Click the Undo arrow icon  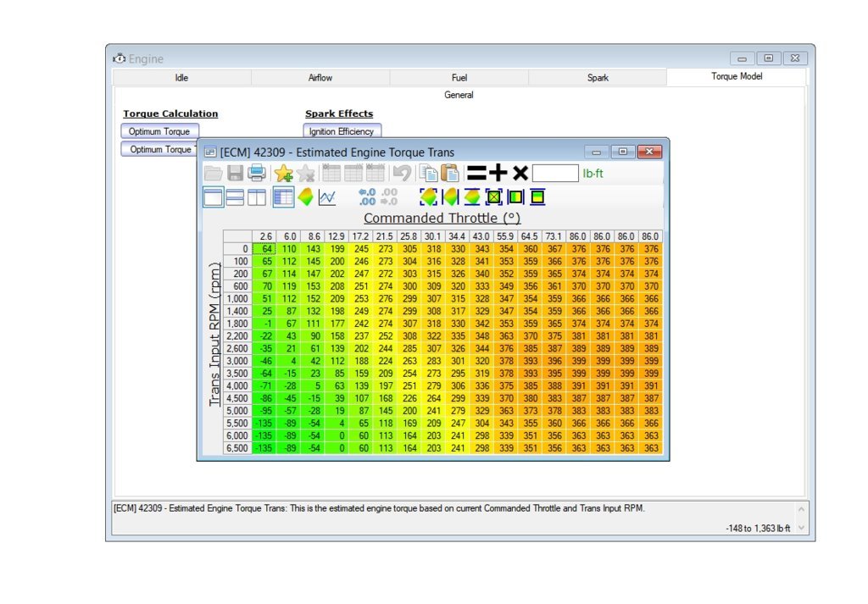402,173
